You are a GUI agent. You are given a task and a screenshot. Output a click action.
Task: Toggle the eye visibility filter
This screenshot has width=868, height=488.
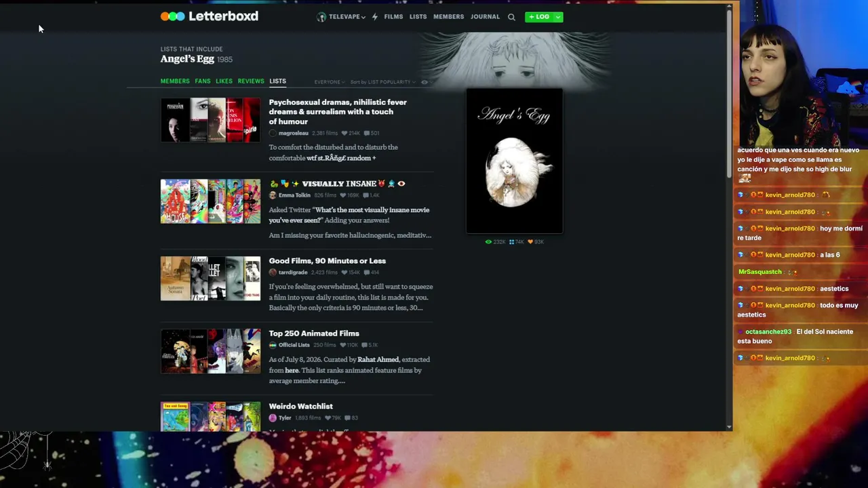(x=425, y=82)
